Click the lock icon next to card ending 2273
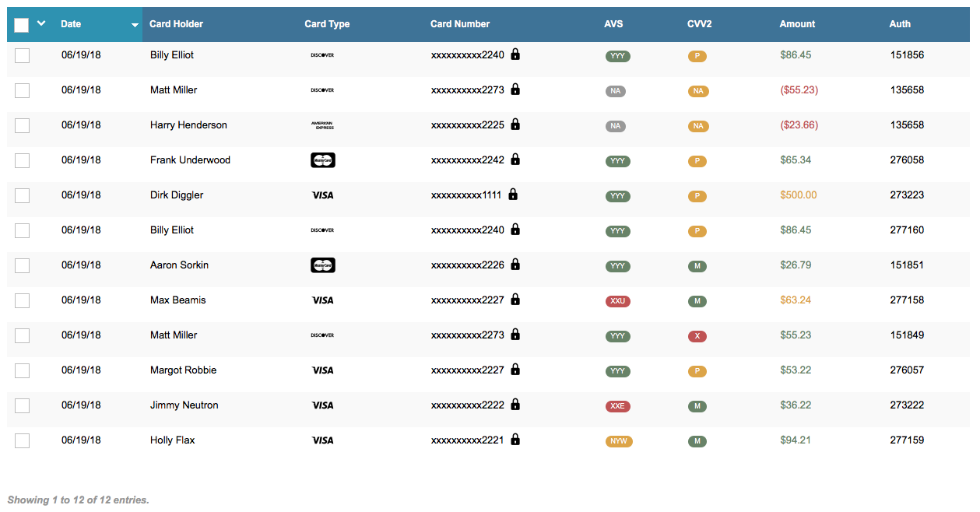Screen dimensions: 980x512 click(515, 89)
